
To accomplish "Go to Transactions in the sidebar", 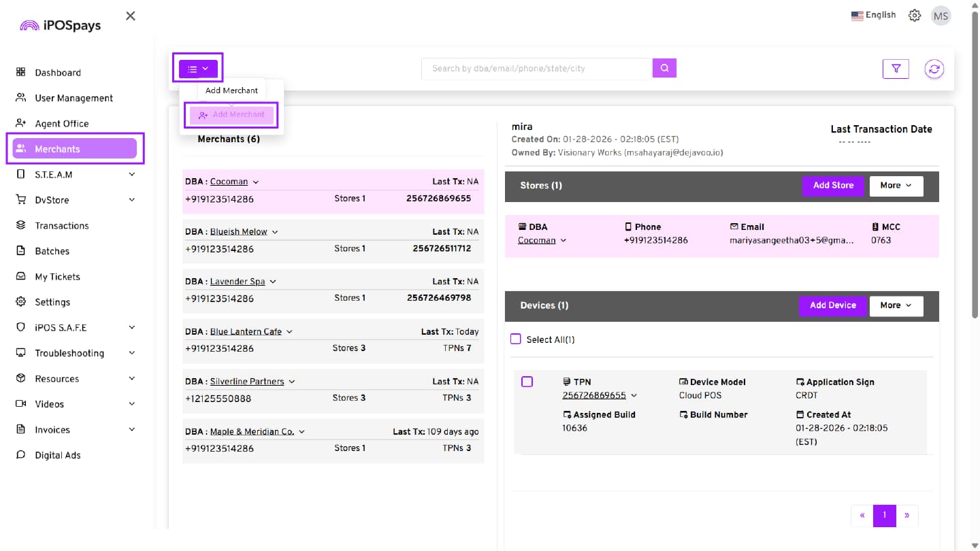I will (x=62, y=226).
